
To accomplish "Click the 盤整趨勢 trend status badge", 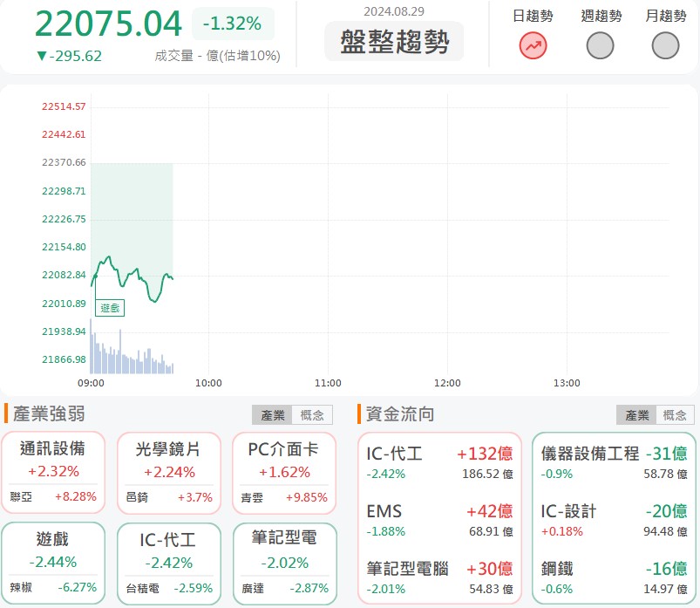I will coord(394,41).
